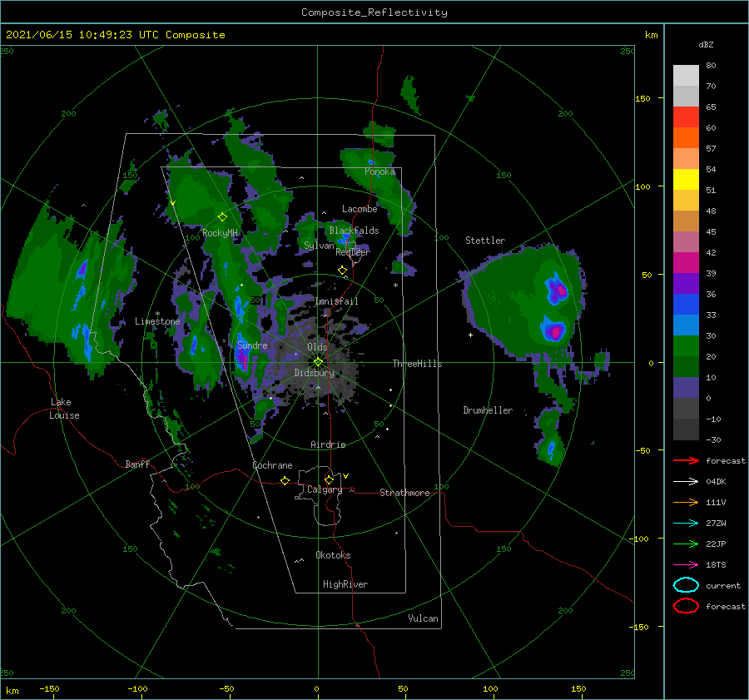Pick the orange 60 dBZ color swatch
The width and height of the screenshot is (749, 700).
click(686, 138)
